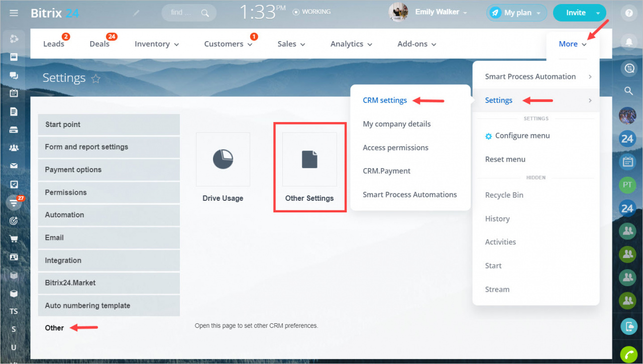Screen dimensions: 643x364
Task: Open the workgroups people icon in left sidebar
Action: pyautogui.click(x=14, y=148)
